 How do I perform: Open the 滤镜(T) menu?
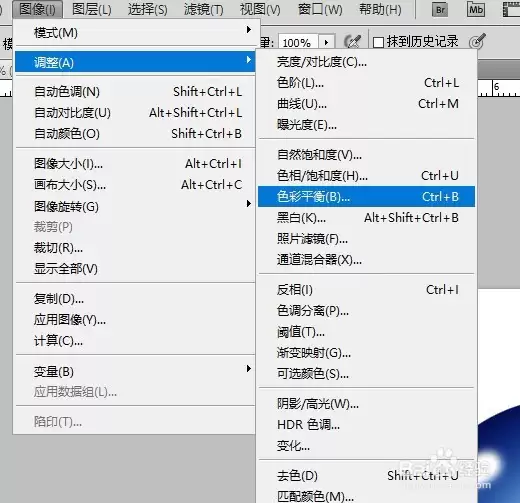204,9
